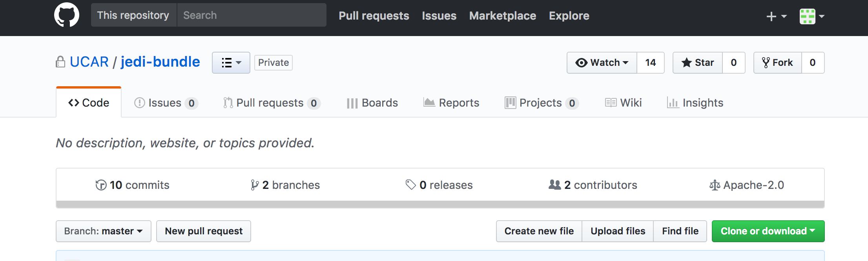View the 10 commits history
The image size is (868, 261).
pyautogui.click(x=133, y=185)
